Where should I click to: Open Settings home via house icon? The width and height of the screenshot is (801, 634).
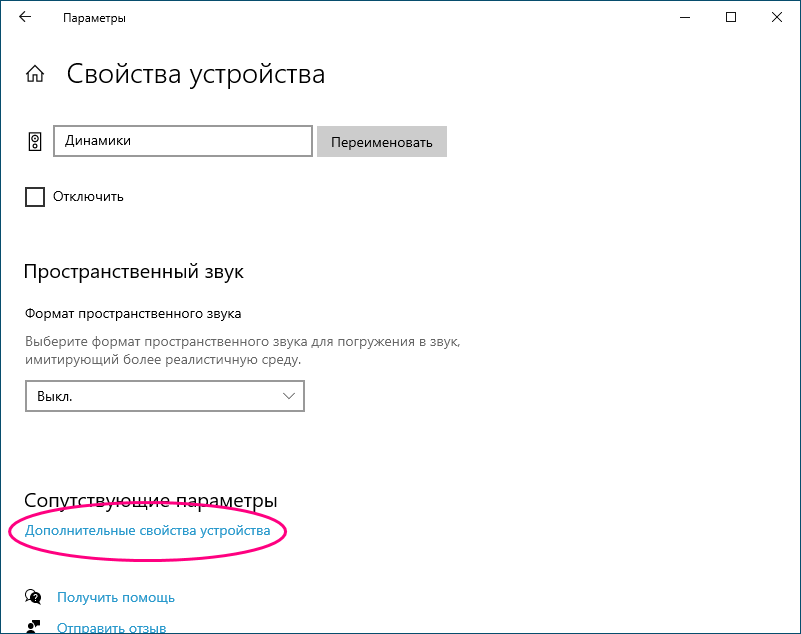pyautogui.click(x=35, y=74)
